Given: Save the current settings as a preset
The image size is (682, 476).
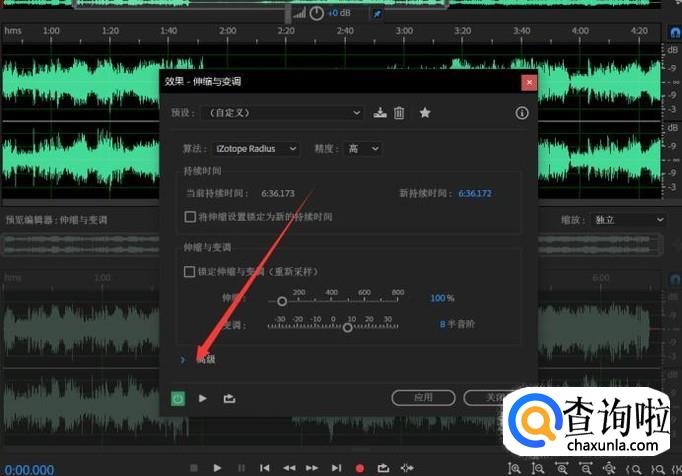Looking at the screenshot, I should [x=380, y=114].
